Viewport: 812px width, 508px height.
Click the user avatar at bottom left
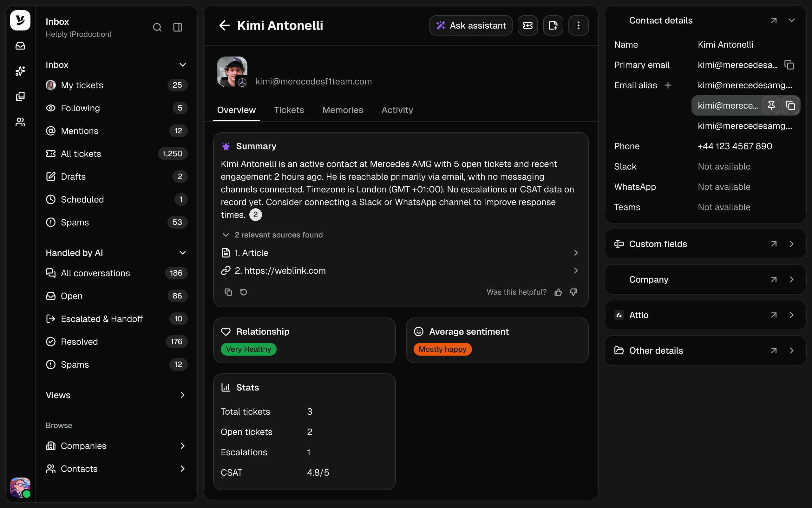20,487
